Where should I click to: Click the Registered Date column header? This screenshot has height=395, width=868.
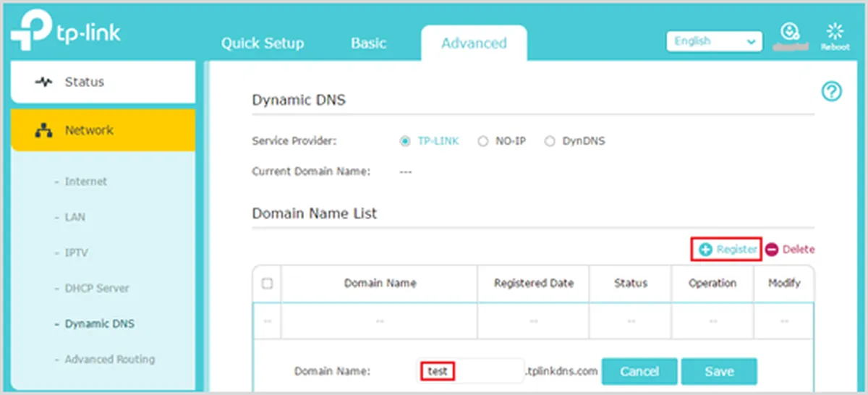pos(534,283)
